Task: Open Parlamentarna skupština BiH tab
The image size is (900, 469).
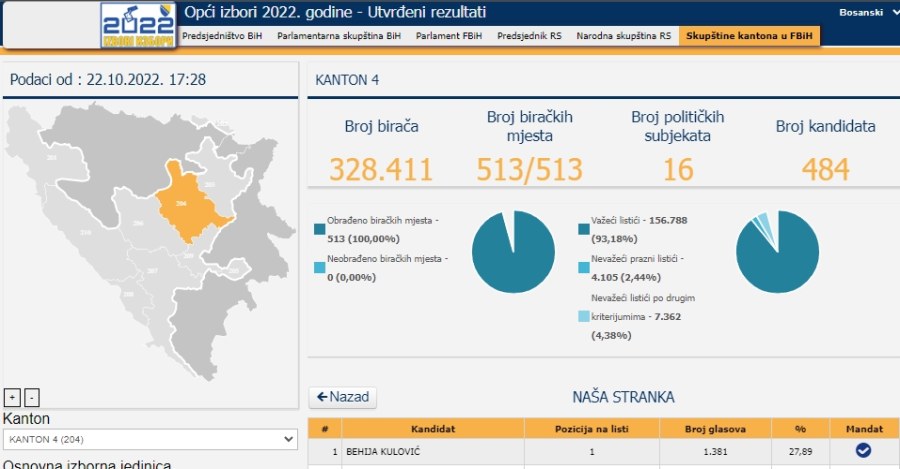Action: tap(338, 35)
